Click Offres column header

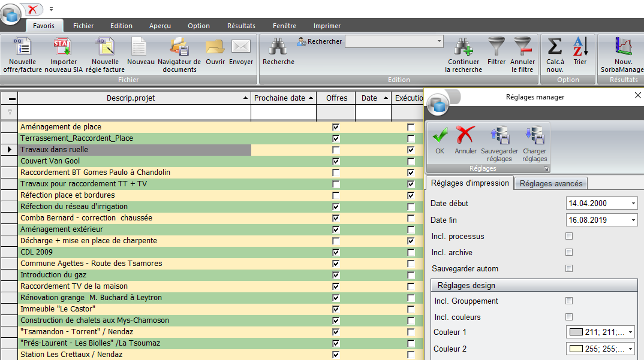tap(336, 98)
